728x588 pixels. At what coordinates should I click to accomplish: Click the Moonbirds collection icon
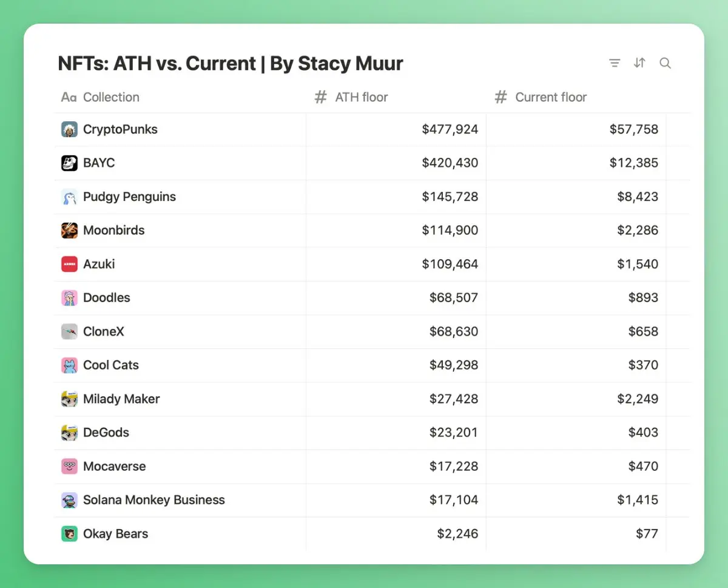click(69, 230)
